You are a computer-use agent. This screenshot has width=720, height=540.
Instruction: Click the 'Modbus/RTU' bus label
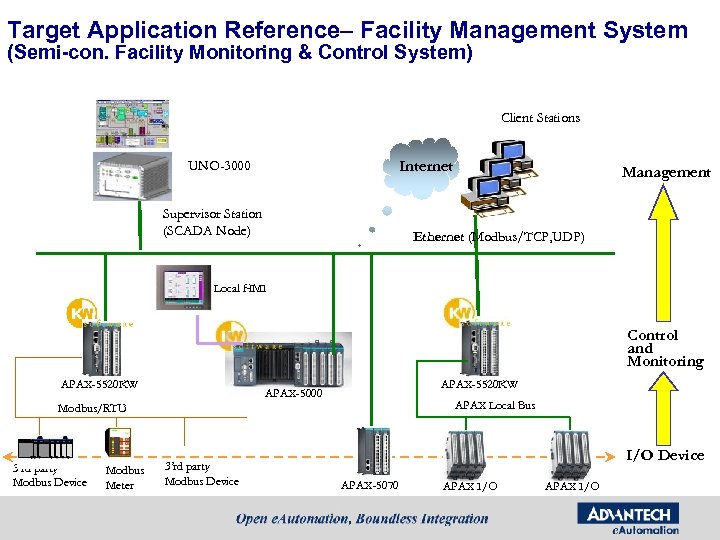tap(92, 408)
